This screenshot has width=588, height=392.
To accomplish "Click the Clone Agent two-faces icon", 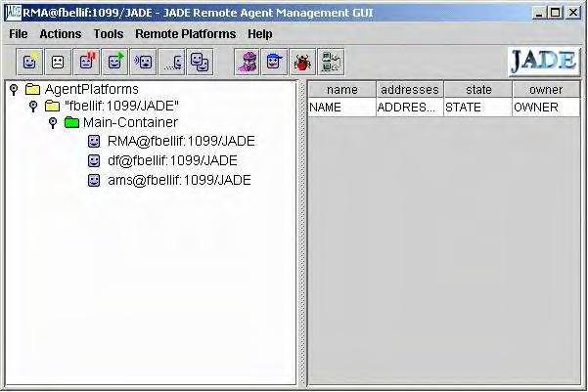I will pos(201,62).
